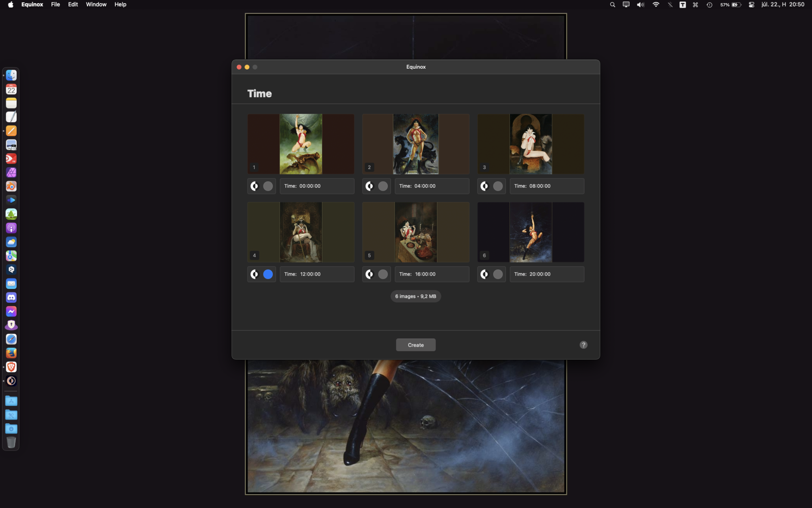This screenshot has width=812, height=508.
Task: Disable the blue primary toggle for image 4
Action: pos(268,274)
